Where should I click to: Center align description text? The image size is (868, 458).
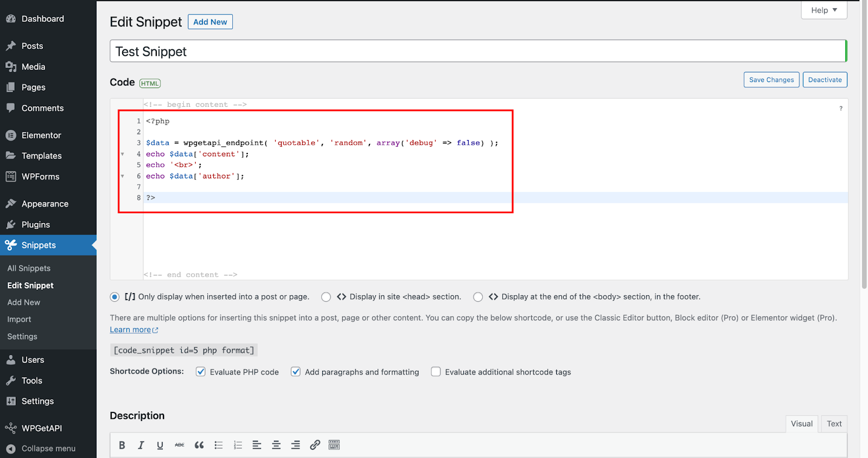coord(276,445)
